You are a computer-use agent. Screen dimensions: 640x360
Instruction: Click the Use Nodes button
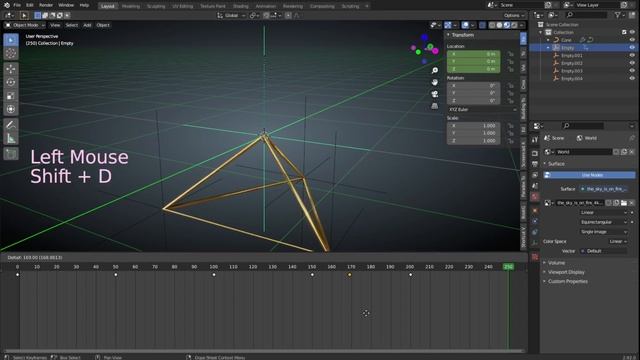589,175
